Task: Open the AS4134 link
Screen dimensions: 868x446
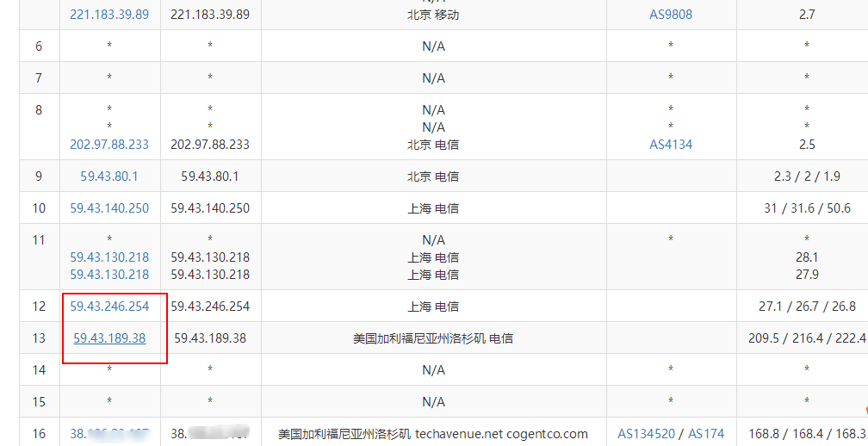Action: click(x=670, y=145)
